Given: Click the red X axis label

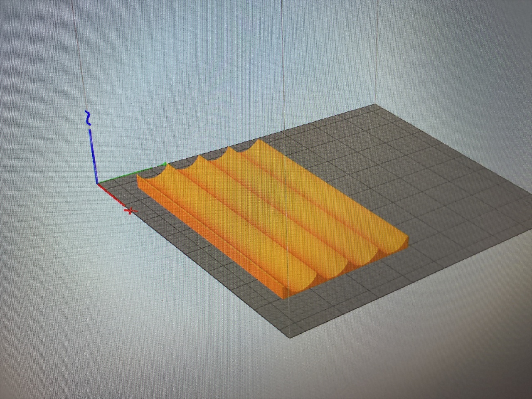Looking at the screenshot, I should [131, 211].
